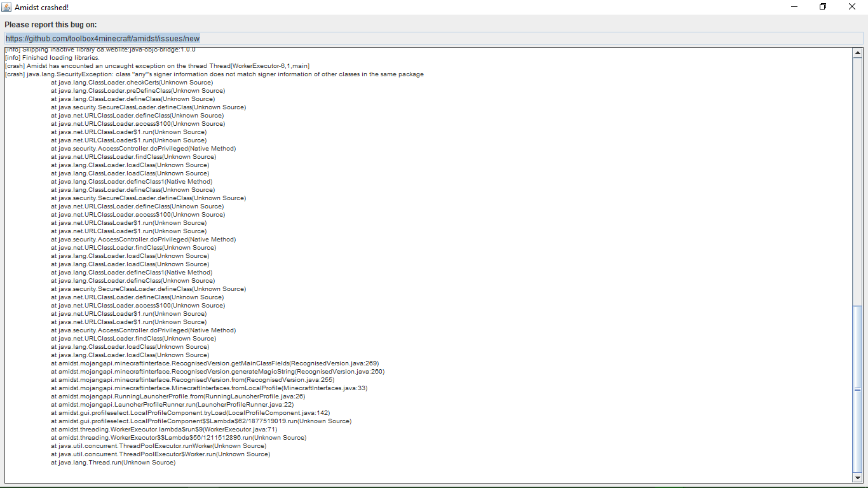Click the LauncherProfileRunner.run stack trace entry
Image resolution: width=868 pixels, height=488 pixels.
pyautogui.click(x=172, y=404)
